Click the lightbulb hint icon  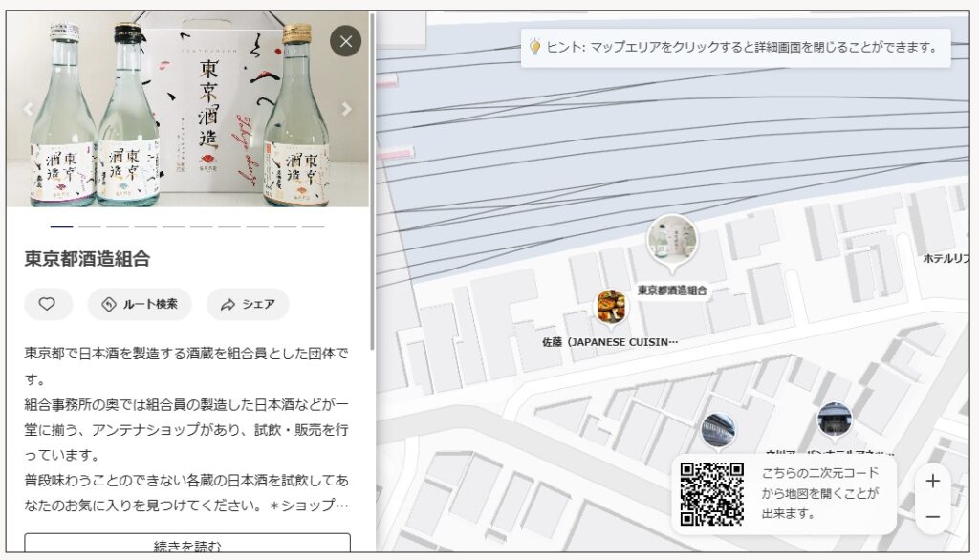pyautogui.click(x=534, y=47)
